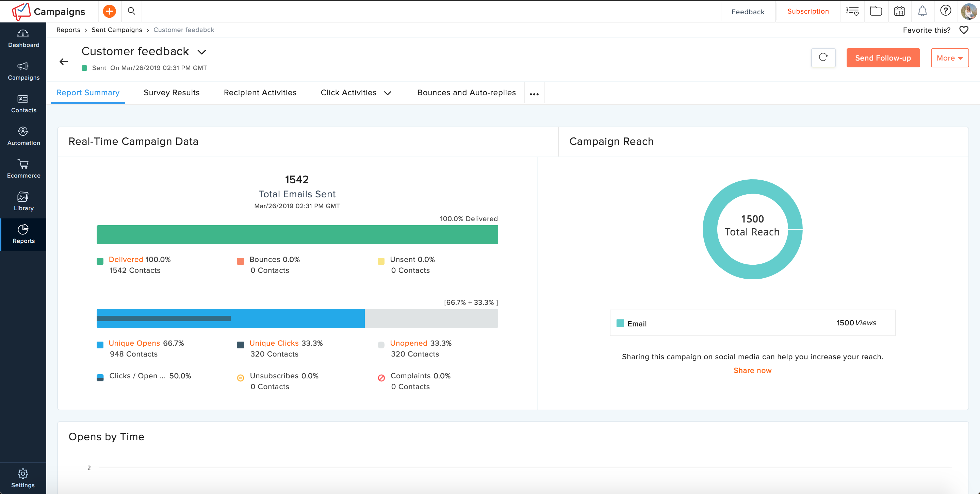Go to Automation in the sidebar

click(x=23, y=136)
